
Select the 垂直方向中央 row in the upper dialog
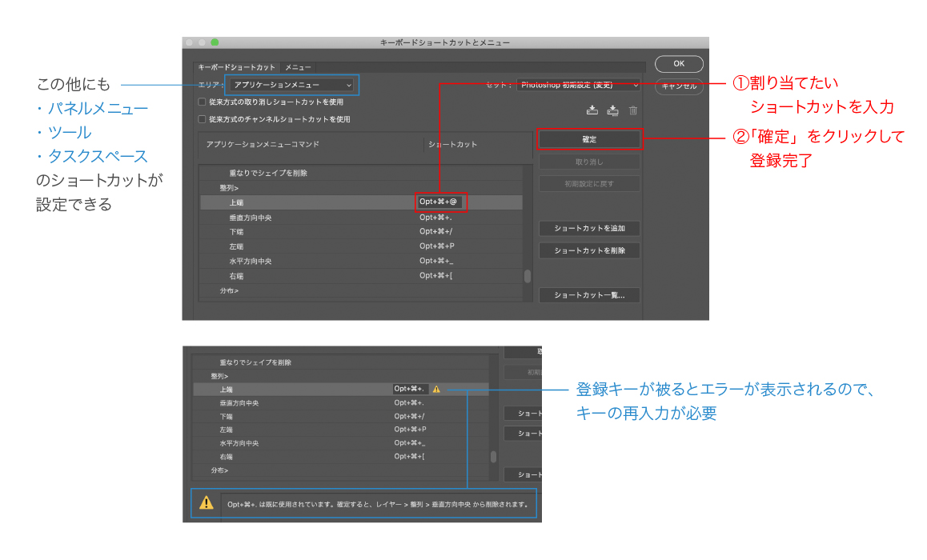click(x=361, y=218)
